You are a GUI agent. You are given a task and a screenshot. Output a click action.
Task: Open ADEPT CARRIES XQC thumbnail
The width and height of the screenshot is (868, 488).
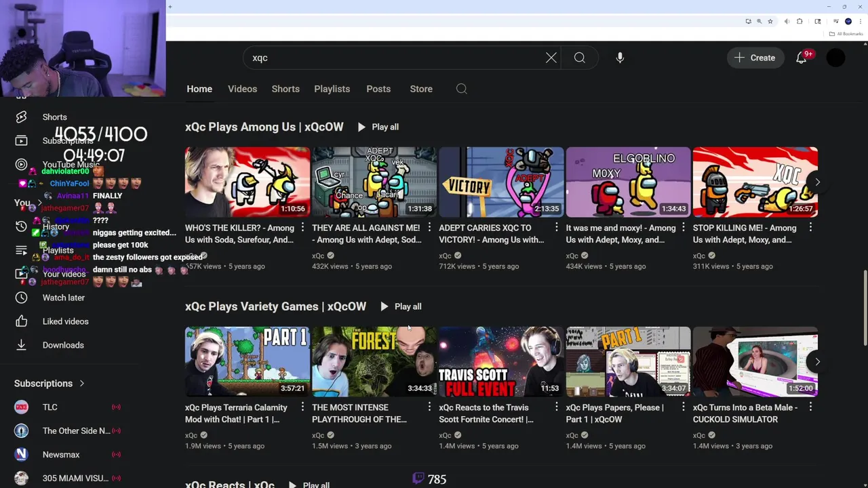click(x=501, y=182)
